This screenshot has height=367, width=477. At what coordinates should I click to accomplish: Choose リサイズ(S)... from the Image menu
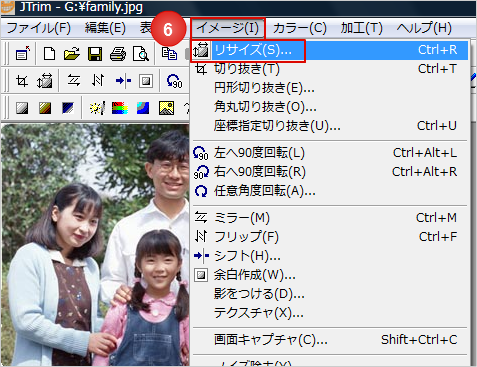pos(330,50)
